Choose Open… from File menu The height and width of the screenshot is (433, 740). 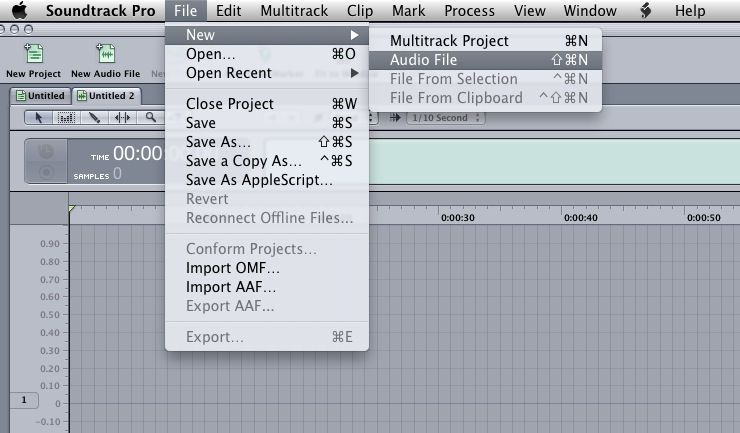[267, 54]
